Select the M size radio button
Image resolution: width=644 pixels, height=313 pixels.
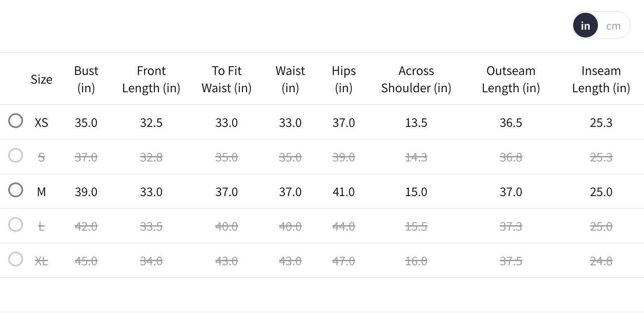[x=16, y=190]
